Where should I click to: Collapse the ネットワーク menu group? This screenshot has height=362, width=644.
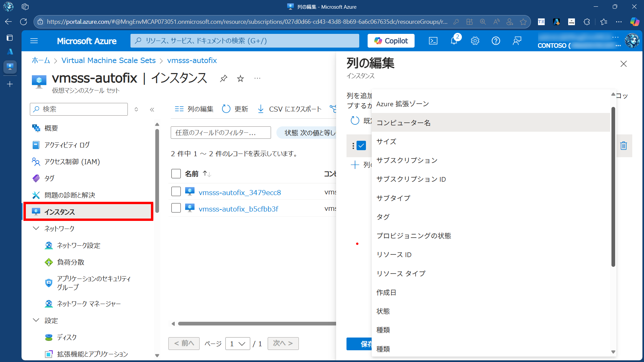pyautogui.click(x=36, y=228)
